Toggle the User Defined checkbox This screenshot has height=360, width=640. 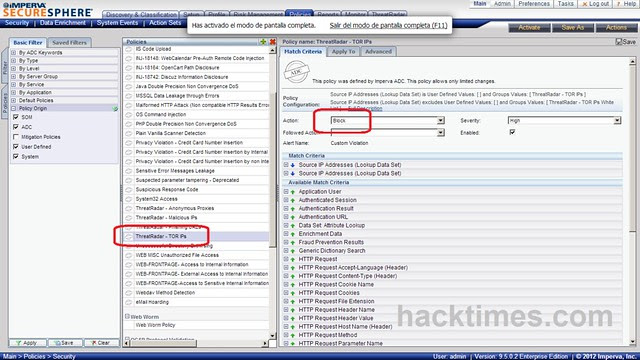pos(16,147)
